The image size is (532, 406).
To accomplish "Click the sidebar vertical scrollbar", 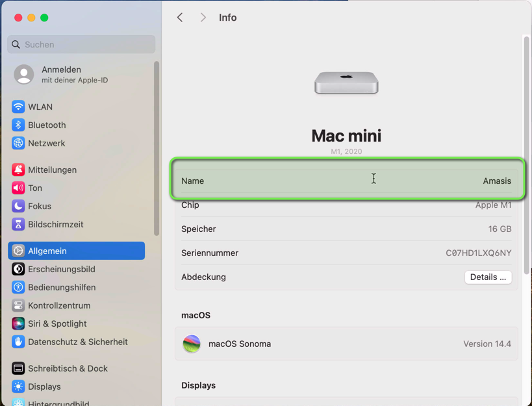I will pyautogui.click(x=157, y=148).
